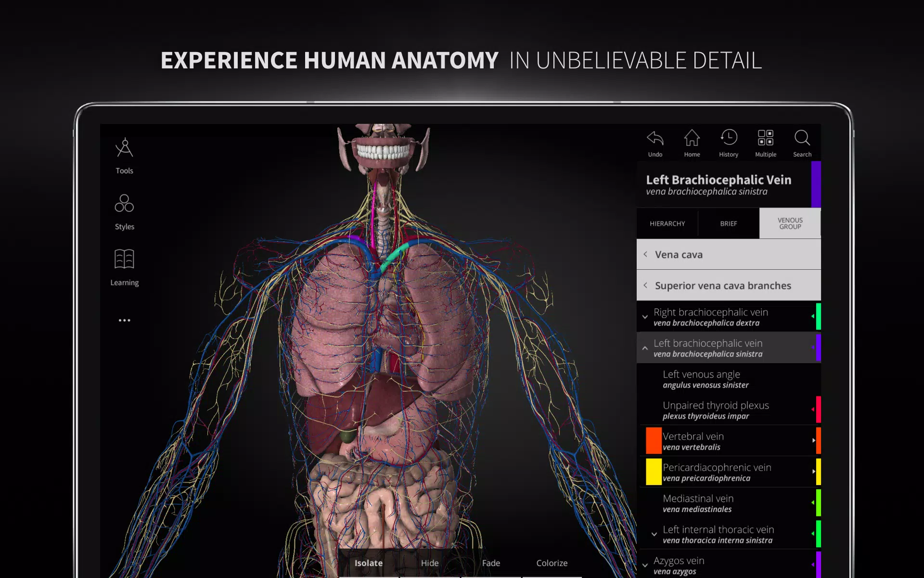Viewport: 924px width, 578px height.
Task: Click the Fade button
Action: 491,563
